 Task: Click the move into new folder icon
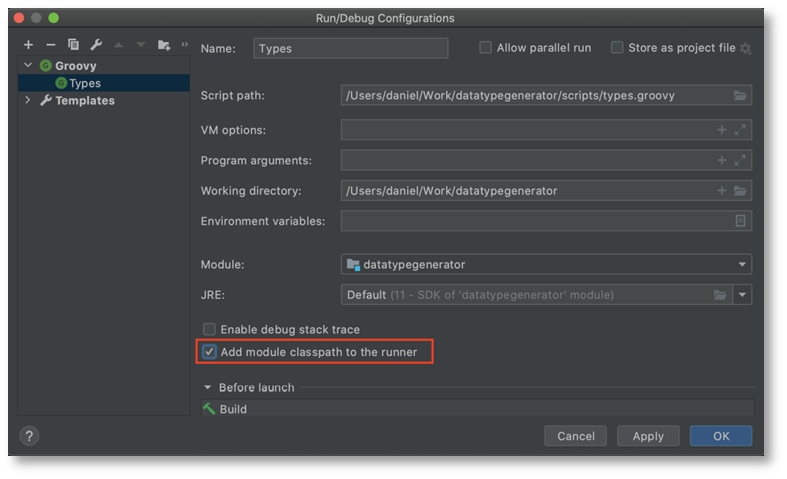pos(164,45)
